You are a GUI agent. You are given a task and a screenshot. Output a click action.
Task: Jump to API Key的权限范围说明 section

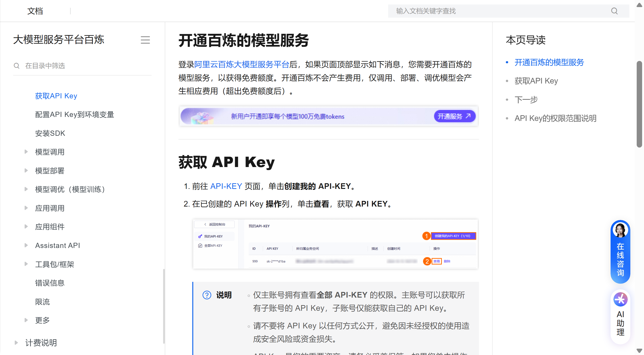pyautogui.click(x=555, y=118)
